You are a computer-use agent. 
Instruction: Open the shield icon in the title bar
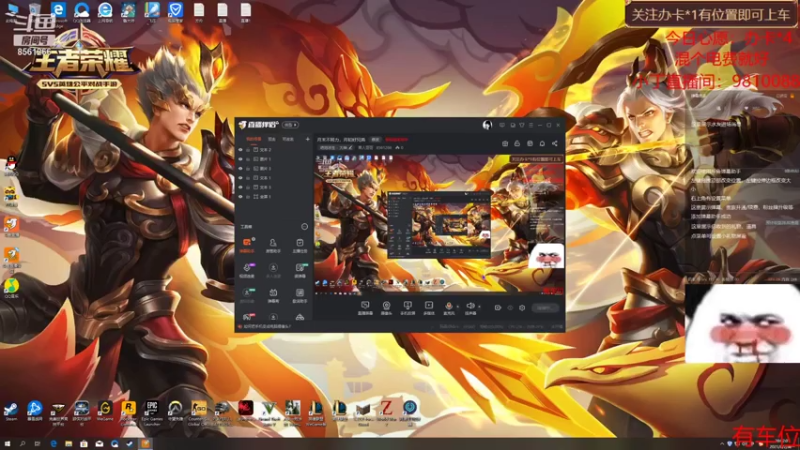521,125
